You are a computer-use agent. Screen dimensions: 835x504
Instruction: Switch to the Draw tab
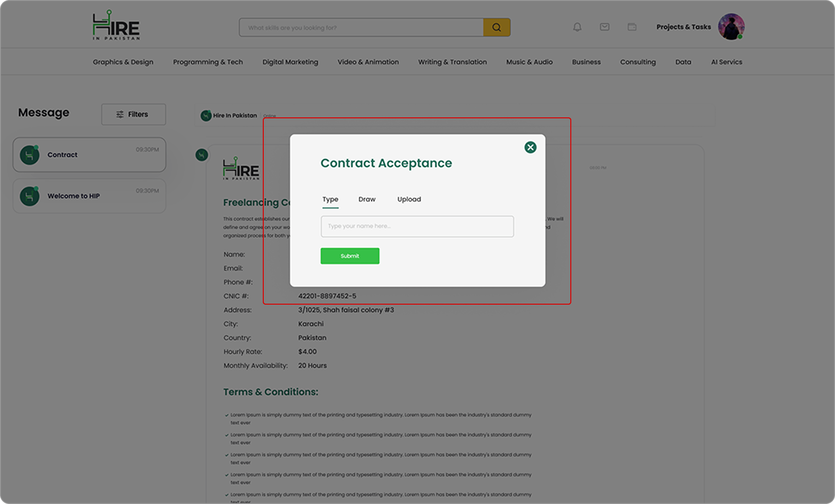367,199
